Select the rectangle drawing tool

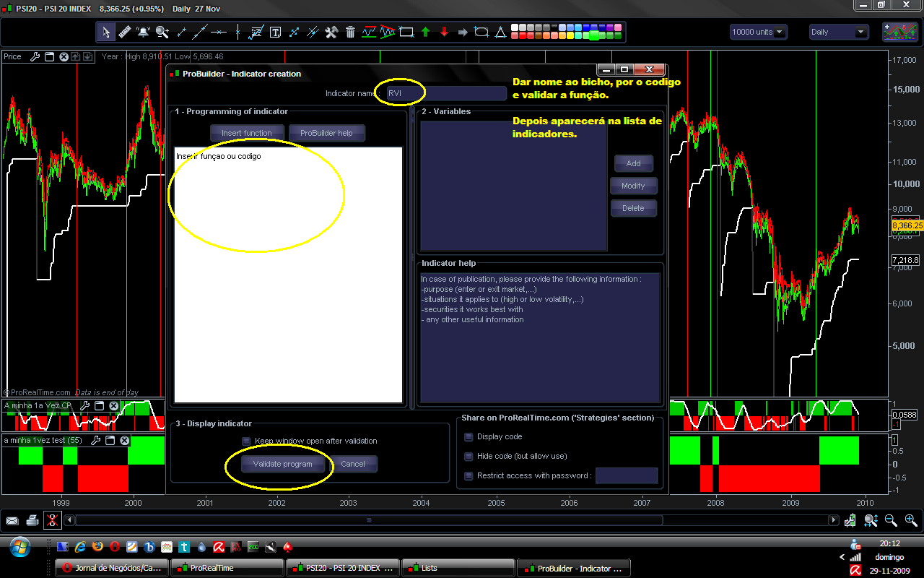406,32
